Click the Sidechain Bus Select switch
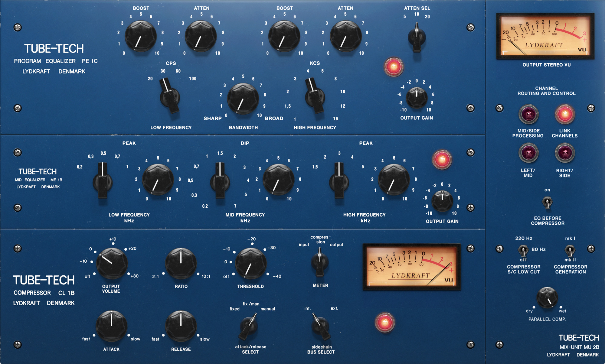Image resolution: width=605 pixels, height=364 pixels. pos(320,327)
